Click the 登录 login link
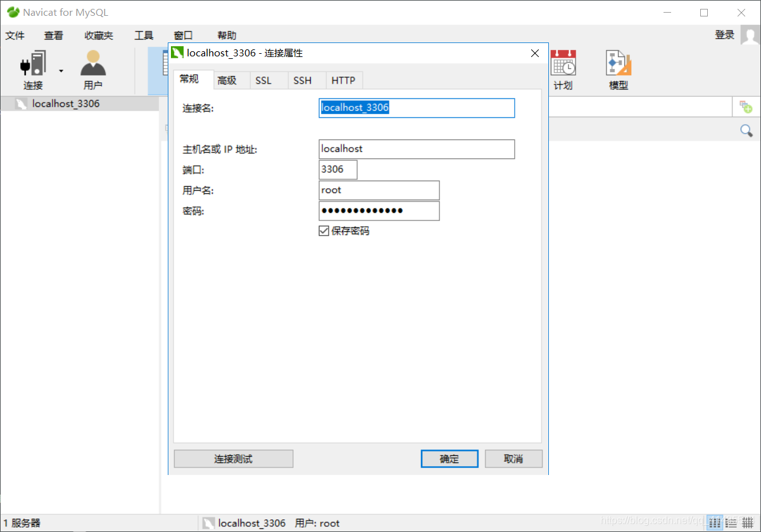Screen dimensions: 761x532 point(724,35)
